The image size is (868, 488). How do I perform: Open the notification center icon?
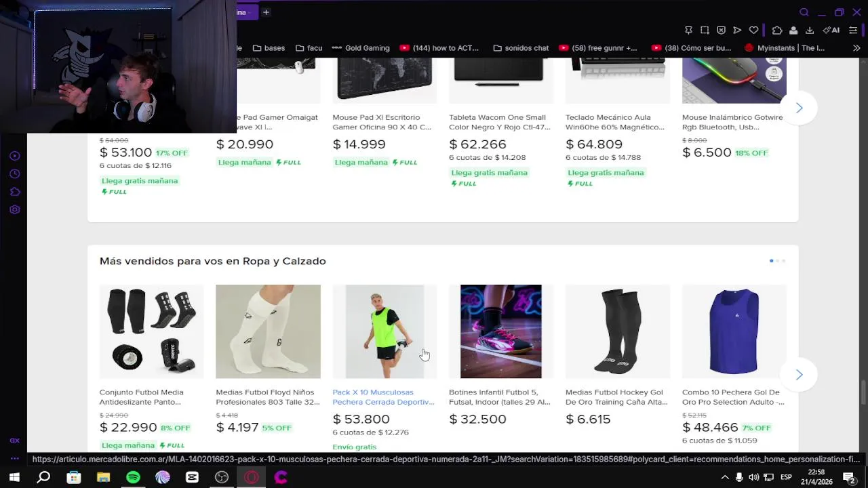pos(848,477)
